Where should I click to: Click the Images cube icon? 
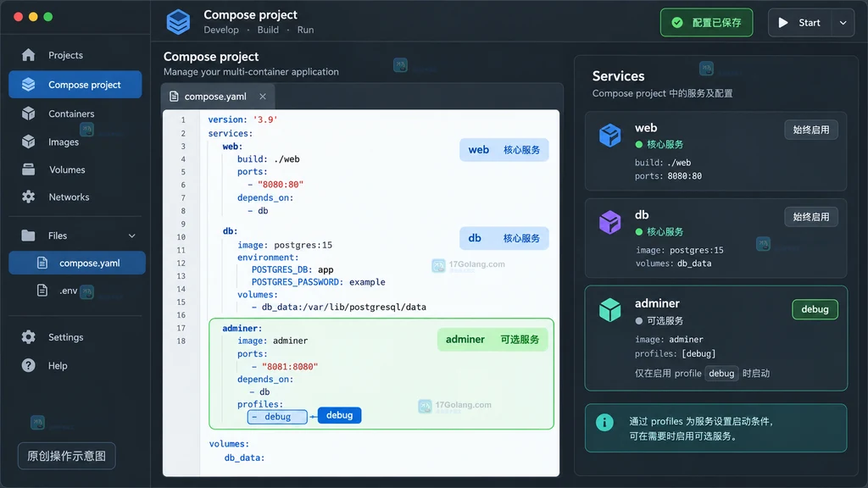[x=28, y=141]
